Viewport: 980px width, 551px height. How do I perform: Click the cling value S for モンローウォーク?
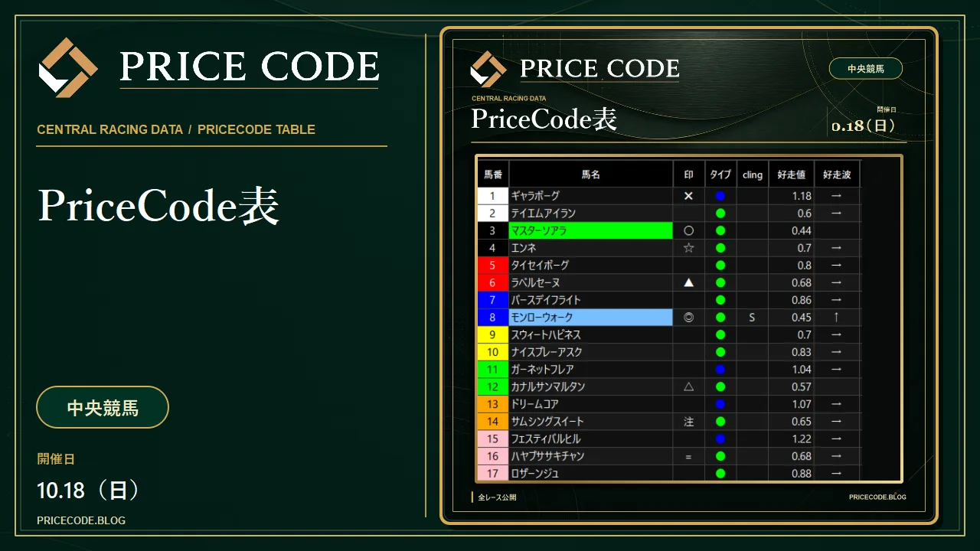(x=753, y=317)
